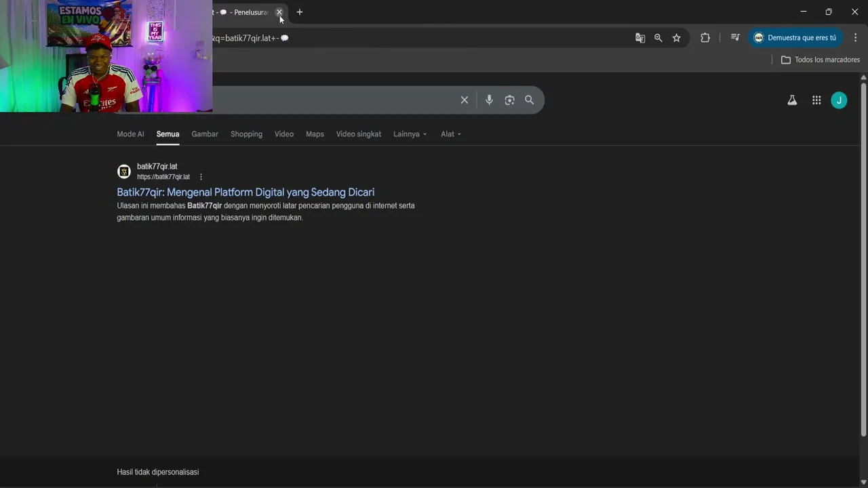Open Search Labs flask icon
Viewport: 868px width, 488px height.
tap(792, 100)
